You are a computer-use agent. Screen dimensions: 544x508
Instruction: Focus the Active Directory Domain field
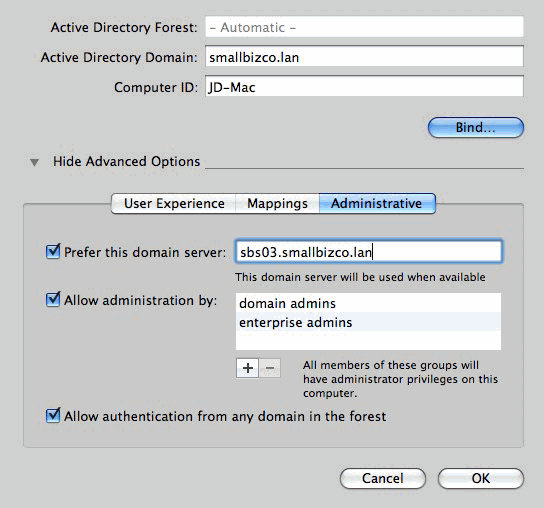[364, 56]
